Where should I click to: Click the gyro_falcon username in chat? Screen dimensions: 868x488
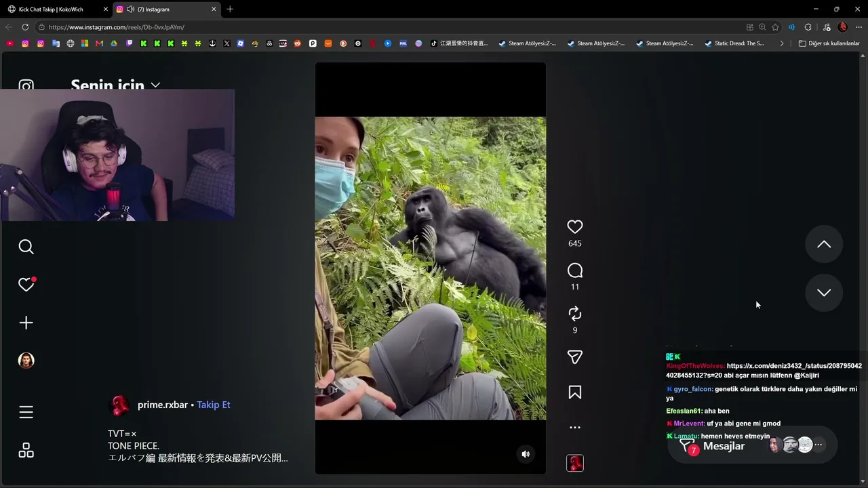[x=692, y=389]
